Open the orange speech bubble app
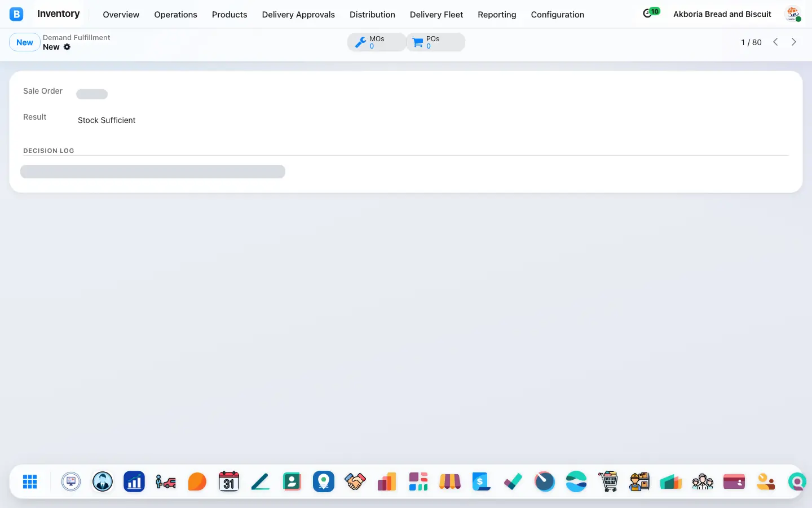The width and height of the screenshot is (812, 508). [197, 481]
